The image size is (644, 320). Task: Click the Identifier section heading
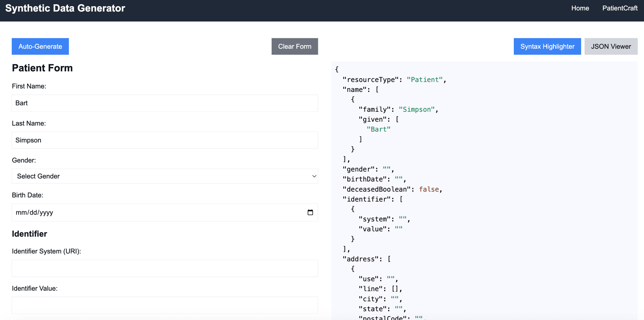tap(29, 234)
